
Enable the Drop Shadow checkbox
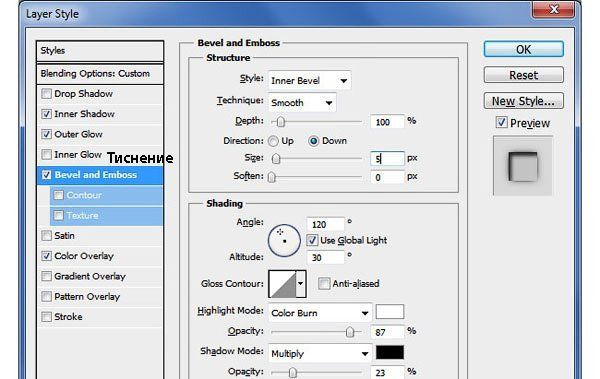pyautogui.click(x=46, y=94)
